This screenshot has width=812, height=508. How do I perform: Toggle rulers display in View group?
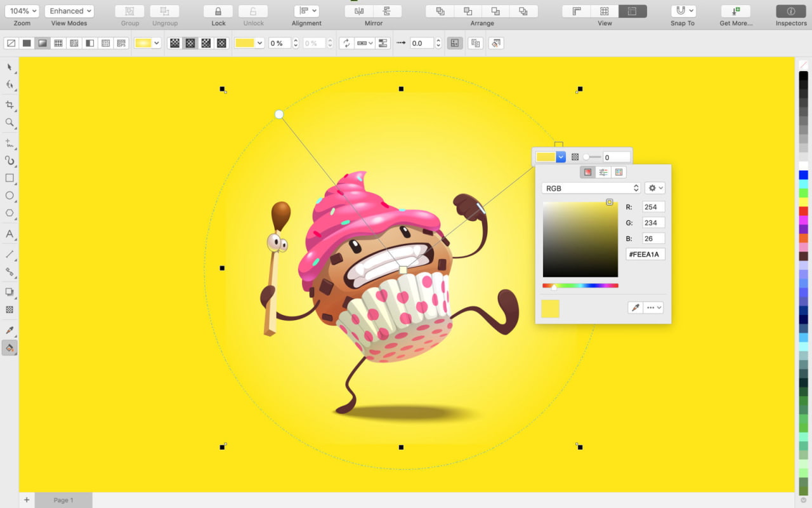[577, 11]
